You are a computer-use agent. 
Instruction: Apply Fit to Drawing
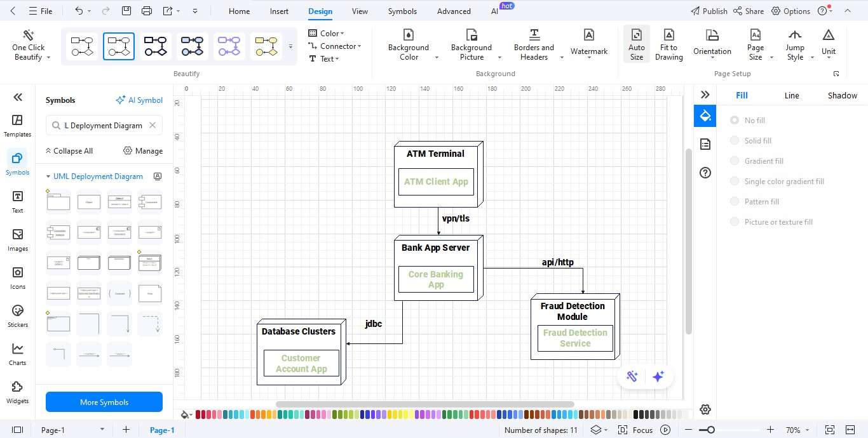[668, 43]
